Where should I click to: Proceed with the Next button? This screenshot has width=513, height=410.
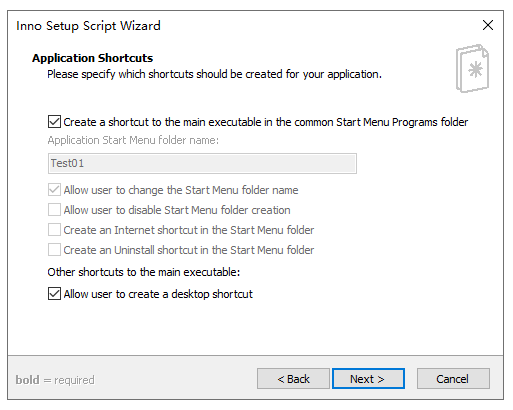pyautogui.click(x=368, y=379)
